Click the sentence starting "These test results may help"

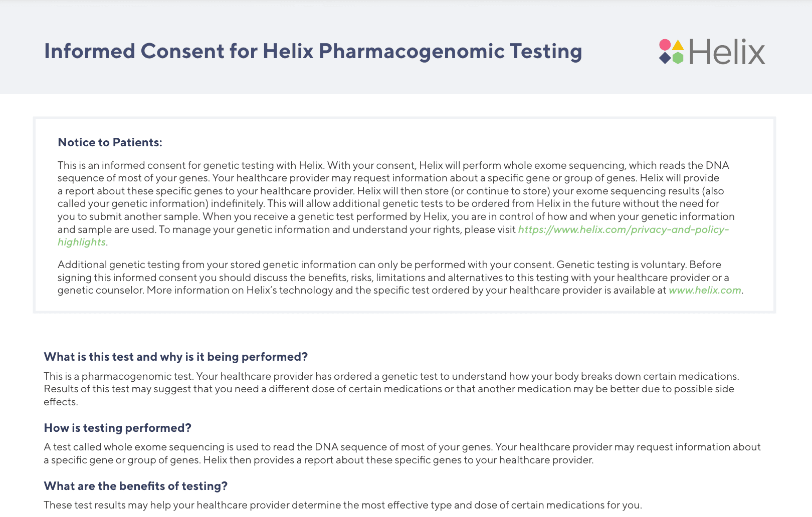pyautogui.click(x=342, y=505)
